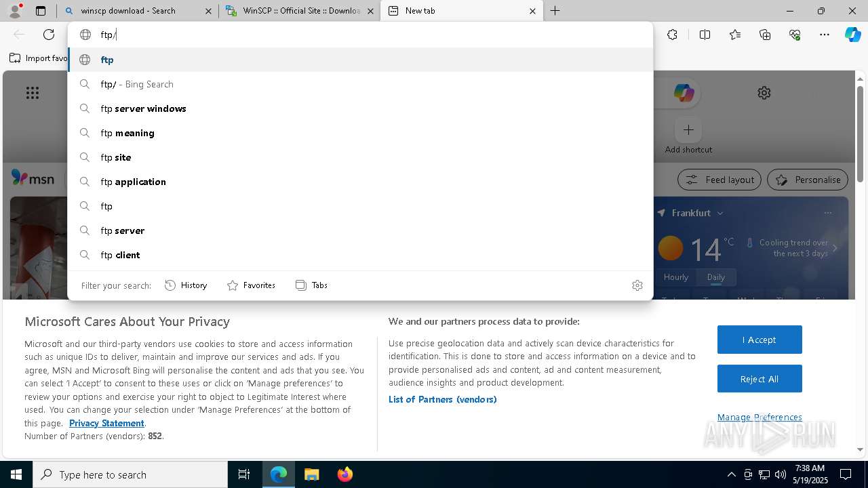Open Microsoft Edge taskbar icon
The width and height of the screenshot is (868, 488).
[x=279, y=474]
